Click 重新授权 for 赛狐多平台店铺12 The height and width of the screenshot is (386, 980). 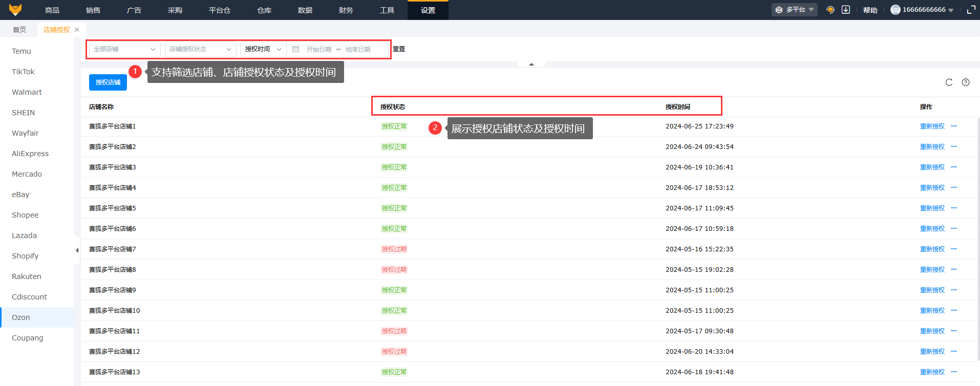pyautogui.click(x=932, y=351)
